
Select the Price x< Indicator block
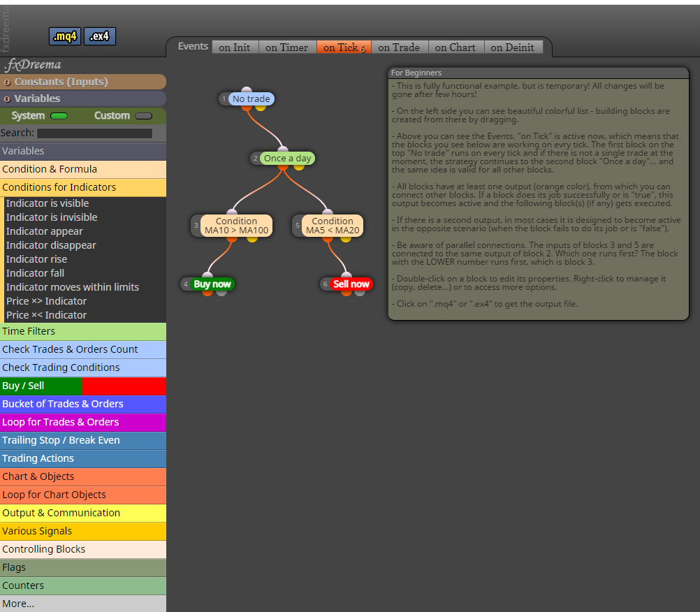[x=46, y=315]
